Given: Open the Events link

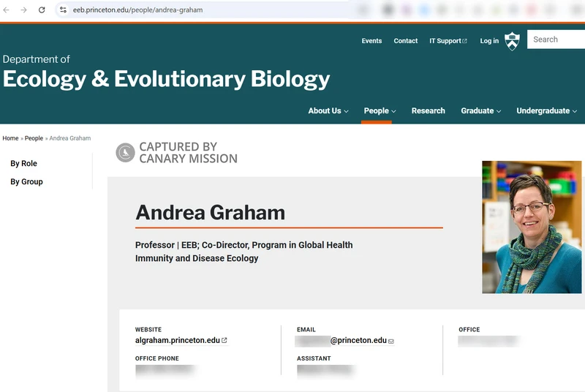Looking at the screenshot, I should tap(371, 41).
